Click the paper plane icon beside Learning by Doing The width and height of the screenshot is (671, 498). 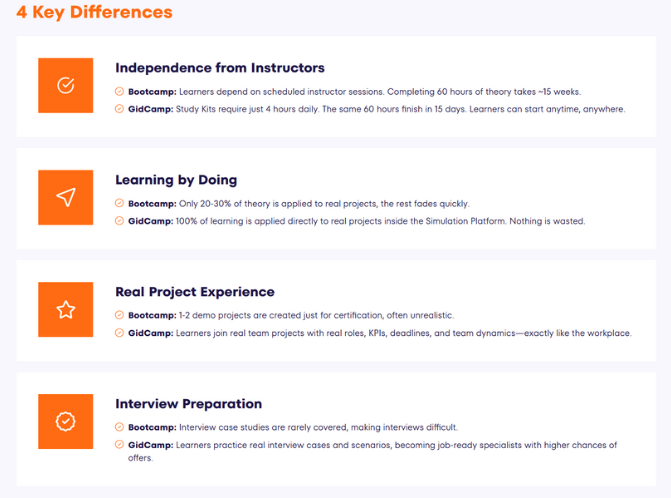[x=66, y=198]
